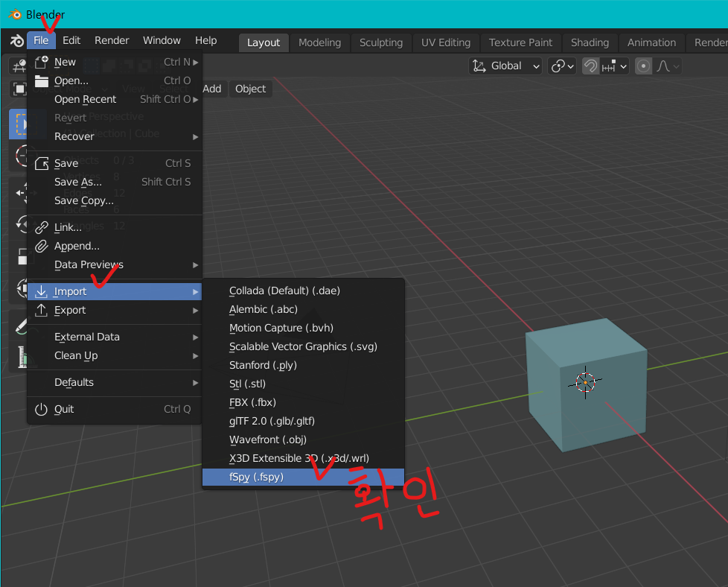Choose Collada (Default) (.dae) import
The image size is (728, 587).
click(303, 291)
